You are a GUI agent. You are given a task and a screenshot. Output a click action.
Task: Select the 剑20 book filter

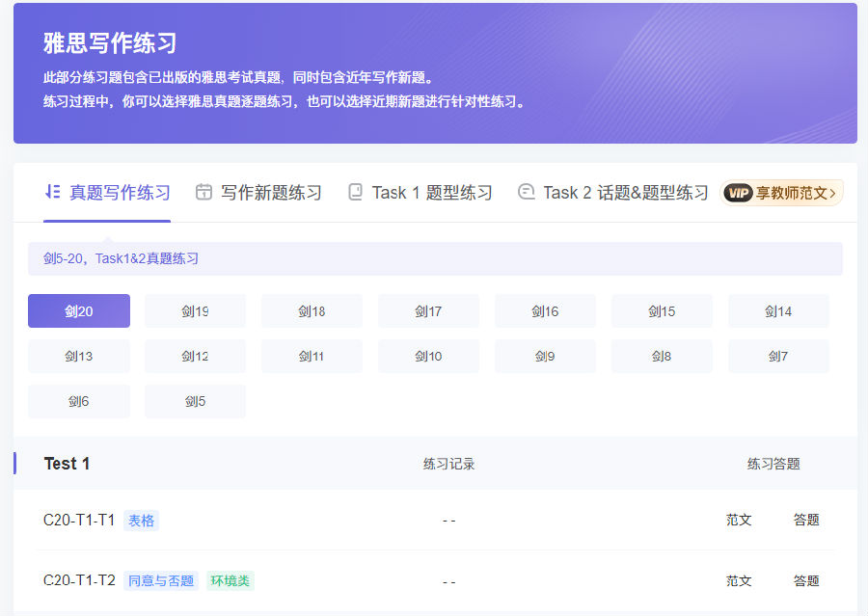(x=79, y=311)
